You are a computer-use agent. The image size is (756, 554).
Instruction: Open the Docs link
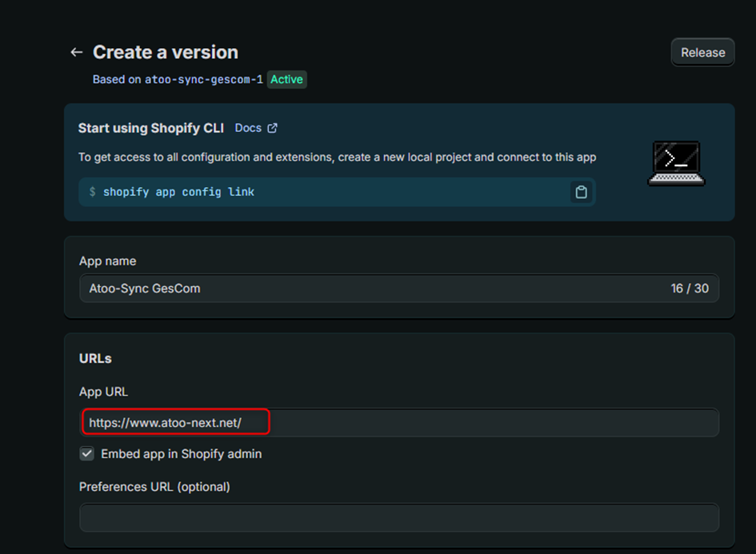coord(248,128)
